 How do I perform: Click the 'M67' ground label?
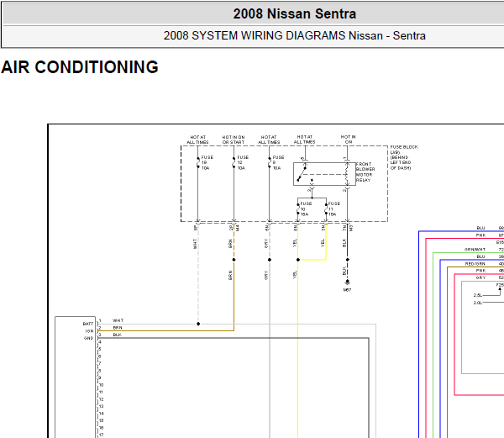click(347, 290)
